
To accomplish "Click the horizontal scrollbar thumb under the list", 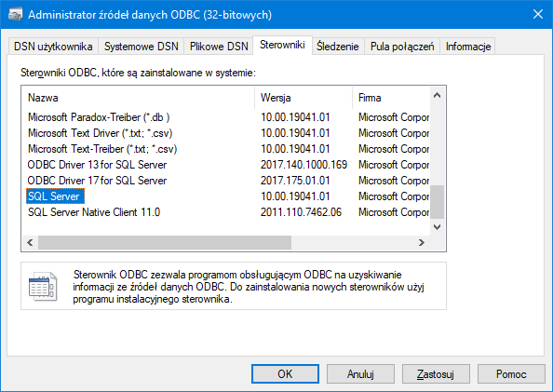I will point(165,242).
